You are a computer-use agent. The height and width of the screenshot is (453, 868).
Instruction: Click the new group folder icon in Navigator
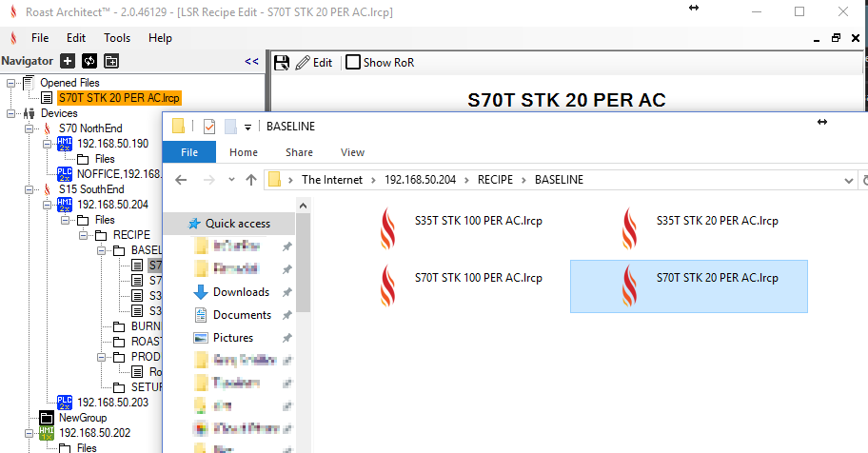coord(111,61)
